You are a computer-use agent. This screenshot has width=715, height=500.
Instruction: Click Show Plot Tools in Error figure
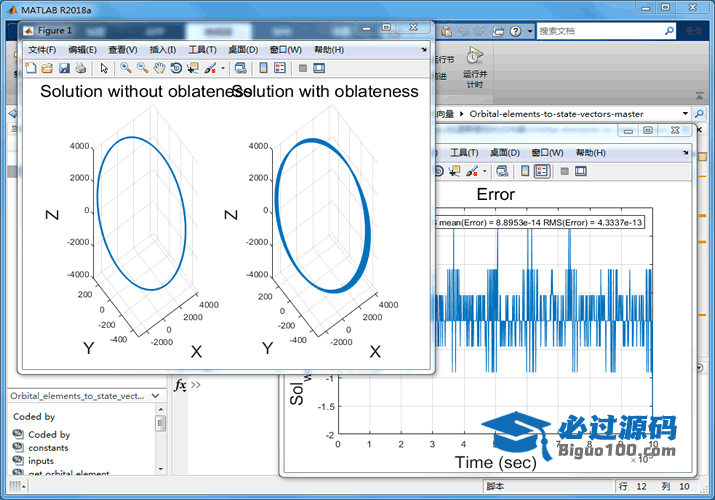coord(581,171)
